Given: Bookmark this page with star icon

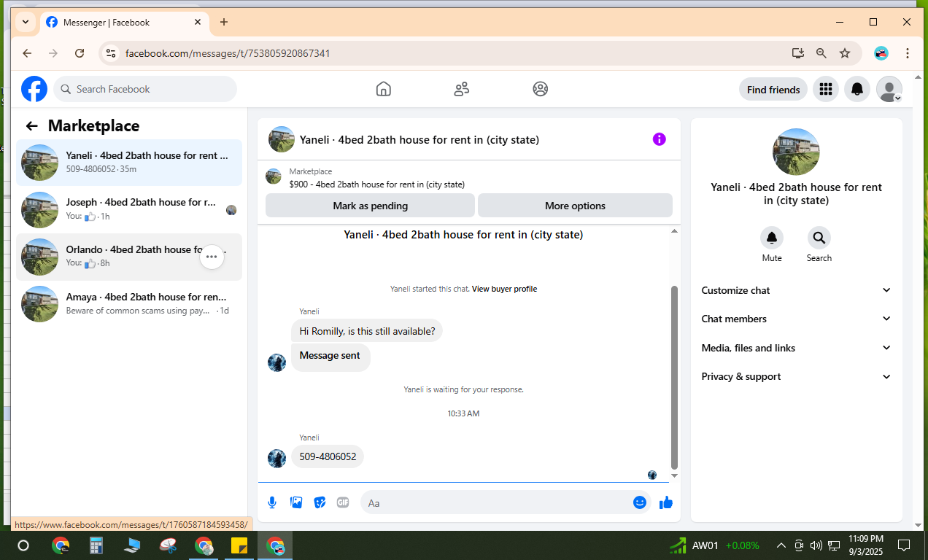Looking at the screenshot, I should pyautogui.click(x=845, y=53).
